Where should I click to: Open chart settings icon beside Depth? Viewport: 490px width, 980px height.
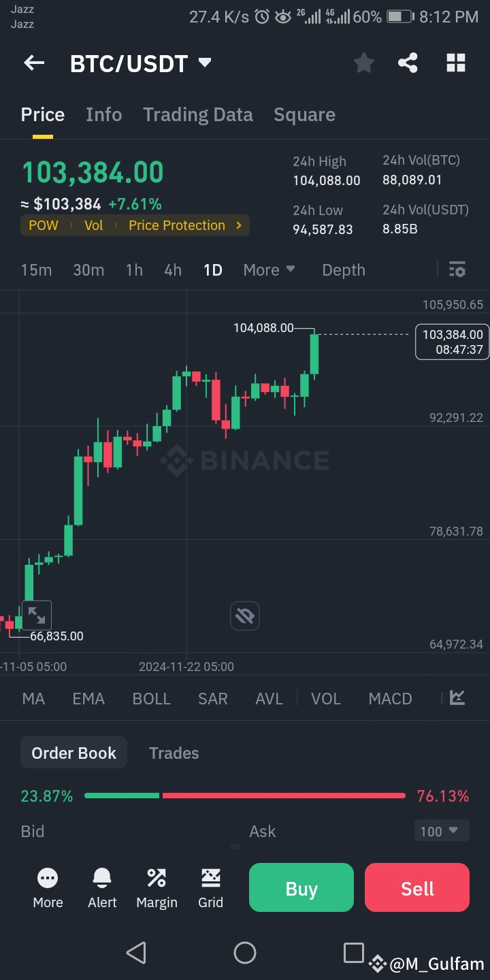[457, 269]
